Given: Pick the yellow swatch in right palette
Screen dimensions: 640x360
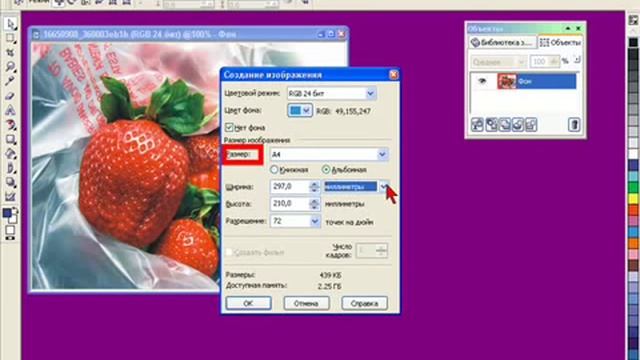Looking at the screenshot, I should coord(633,199).
